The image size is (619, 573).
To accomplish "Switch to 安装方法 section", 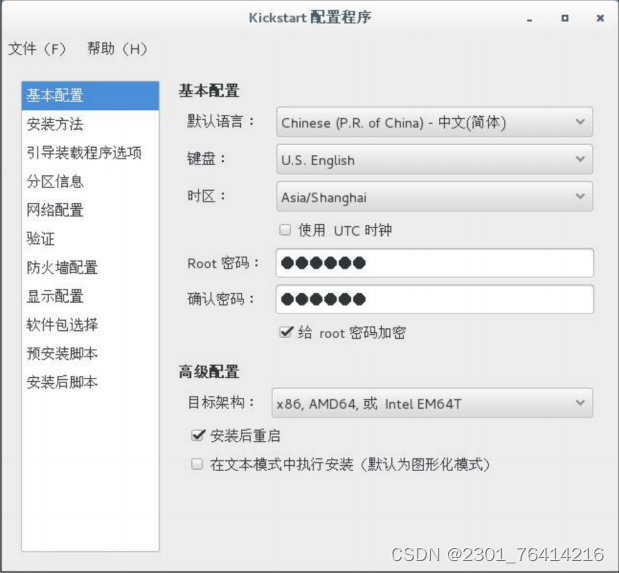I will (x=90, y=124).
